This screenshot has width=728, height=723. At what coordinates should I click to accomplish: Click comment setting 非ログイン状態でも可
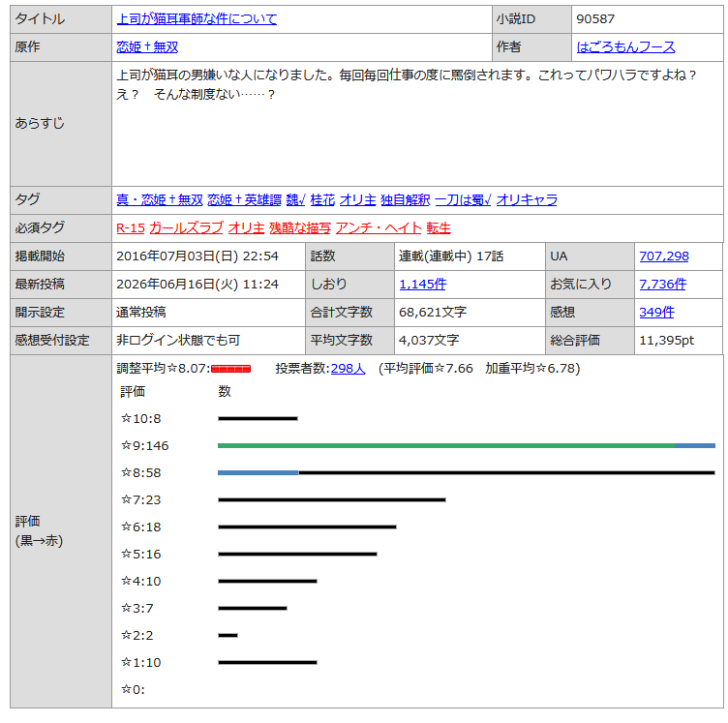pos(178,340)
